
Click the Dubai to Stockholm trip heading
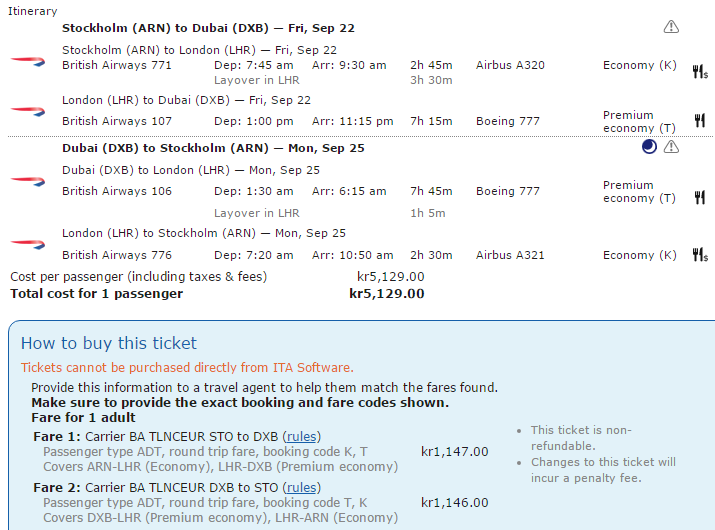pyautogui.click(x=213, y=148)
